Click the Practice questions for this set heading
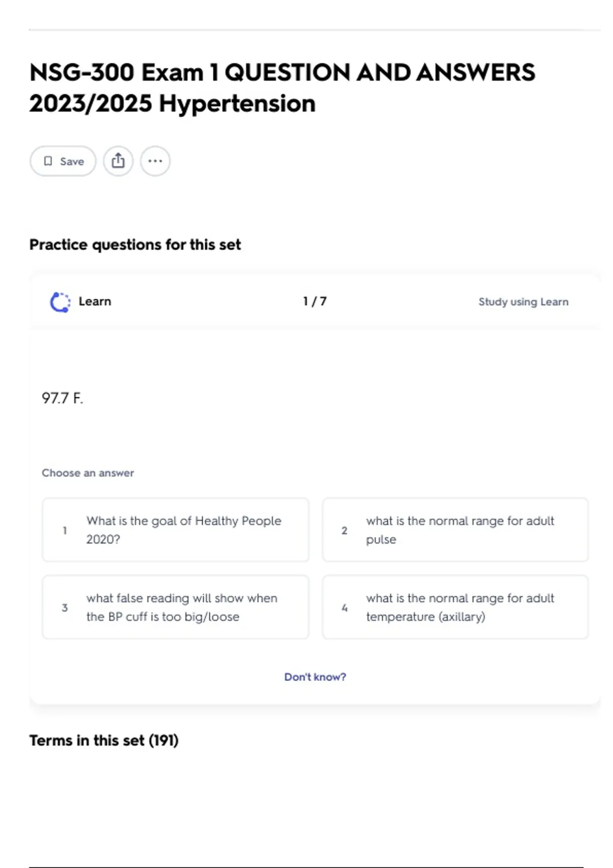The width and height of the screenshot is (613, 868). pyautogui.click(x=135, y=245)
